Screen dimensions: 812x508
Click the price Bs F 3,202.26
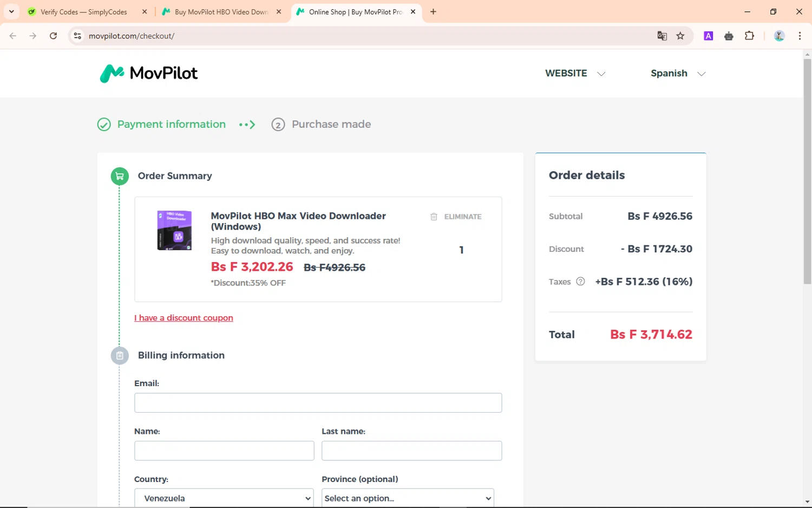[252, 267]
